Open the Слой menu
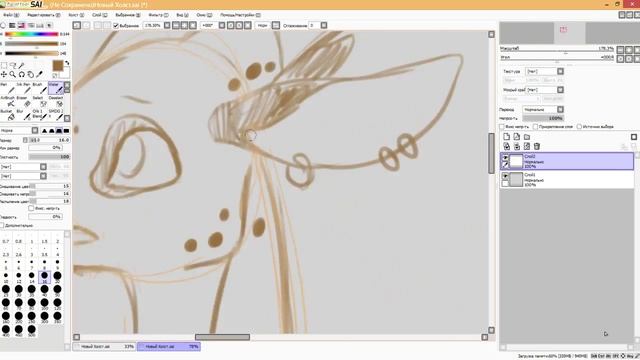Viewport: 640px width, 360px height. [x=100, y=15]
